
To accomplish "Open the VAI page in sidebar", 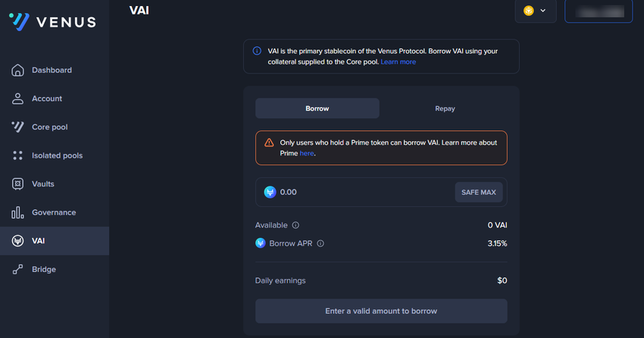I will [38, 241].
